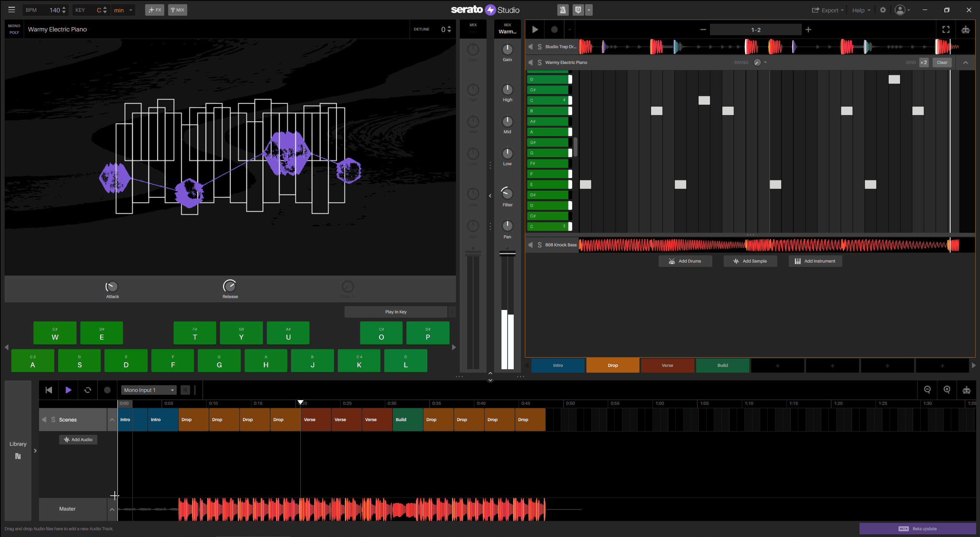The image size is (980, 537).
Task: Click the song view record button
Action: click(107, 390)
